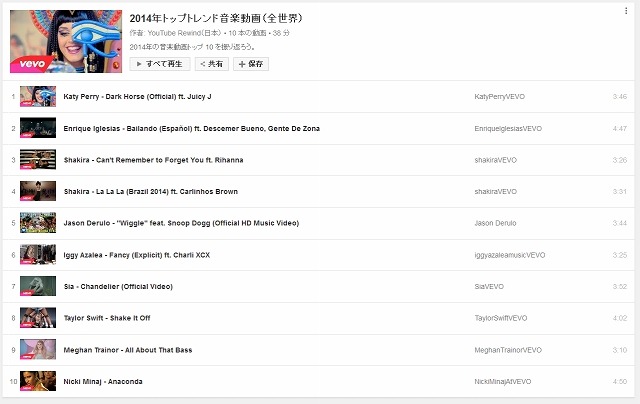Play Enrique Iglesias - Bailando video title
Screen dimensions: 640x404
click(x=191, y=129)
